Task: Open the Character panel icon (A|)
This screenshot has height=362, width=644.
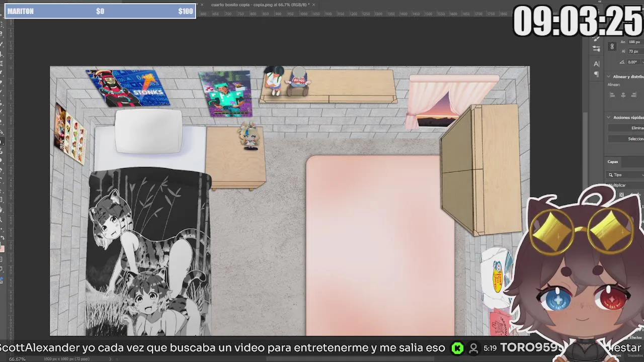Action: [x=596, y=64]
